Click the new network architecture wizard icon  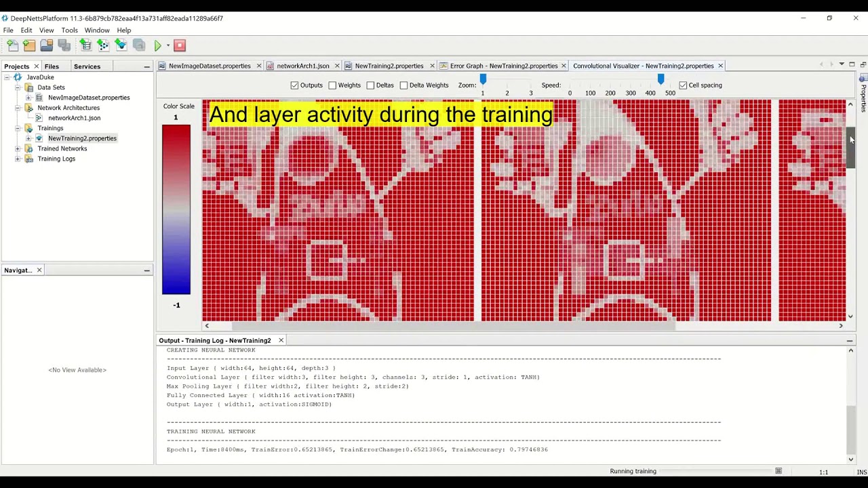[x=103, y=45]
